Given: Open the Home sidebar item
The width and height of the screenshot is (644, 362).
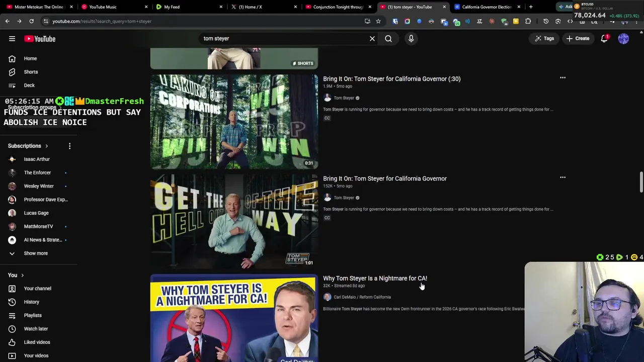Looking at the screenshot, I should click(39, 58).
